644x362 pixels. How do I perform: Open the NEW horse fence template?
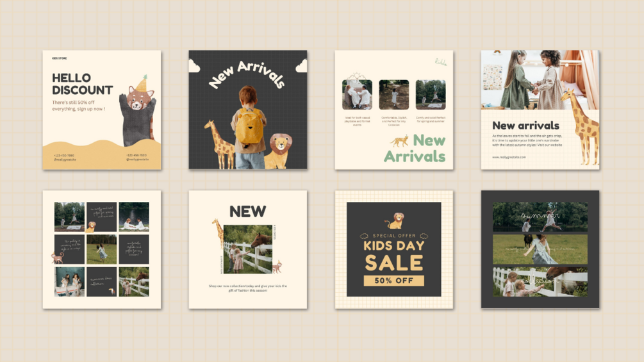tap(247, 249)
